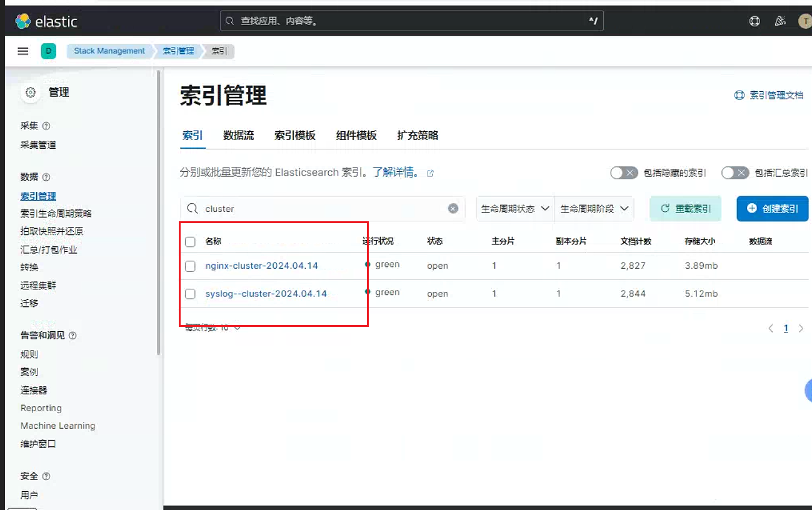Click help icon next to 告警和洞见
Screen dimensions: 812x510
click(x=73, y=336)
